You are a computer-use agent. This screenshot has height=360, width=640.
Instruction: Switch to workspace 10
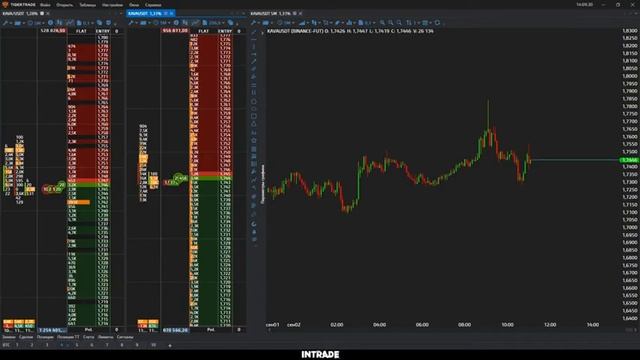(x=153, y=345)
